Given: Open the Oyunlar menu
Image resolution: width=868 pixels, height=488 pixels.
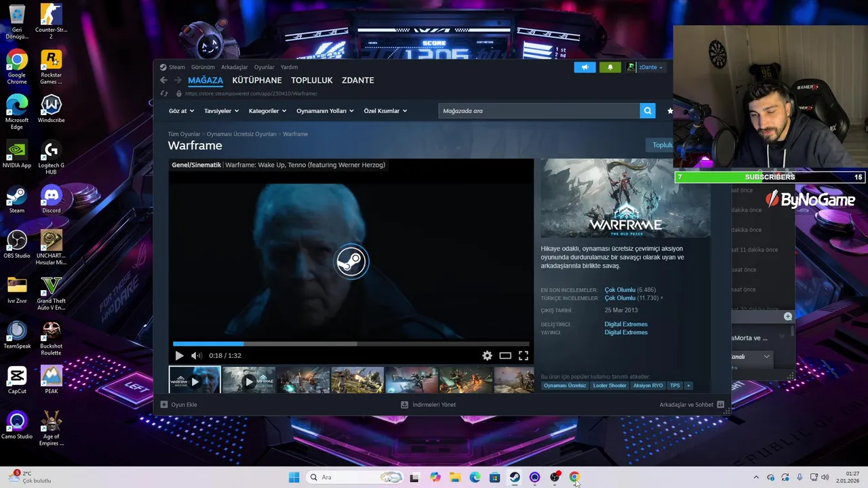Looking at the screenshot, I should 264,67.
